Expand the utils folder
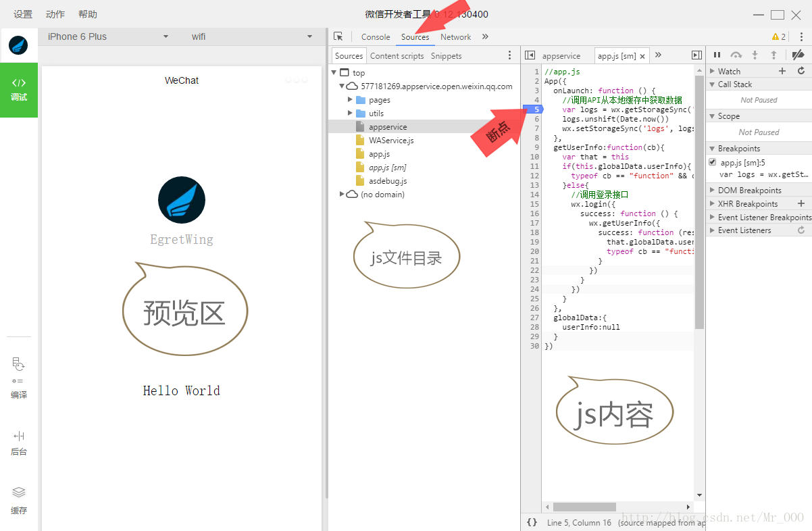 [x=351, y=113]
